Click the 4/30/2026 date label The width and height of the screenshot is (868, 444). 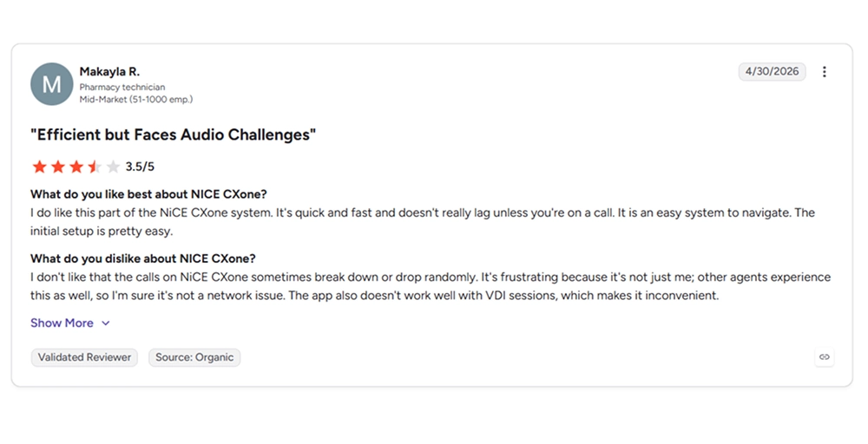click(773, 71)
